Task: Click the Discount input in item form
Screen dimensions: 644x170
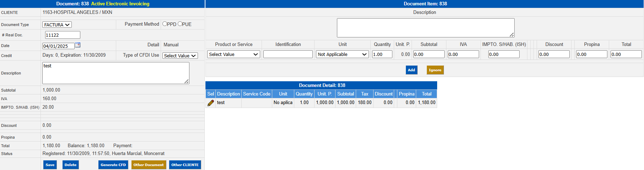Action: tap(554, 54)
